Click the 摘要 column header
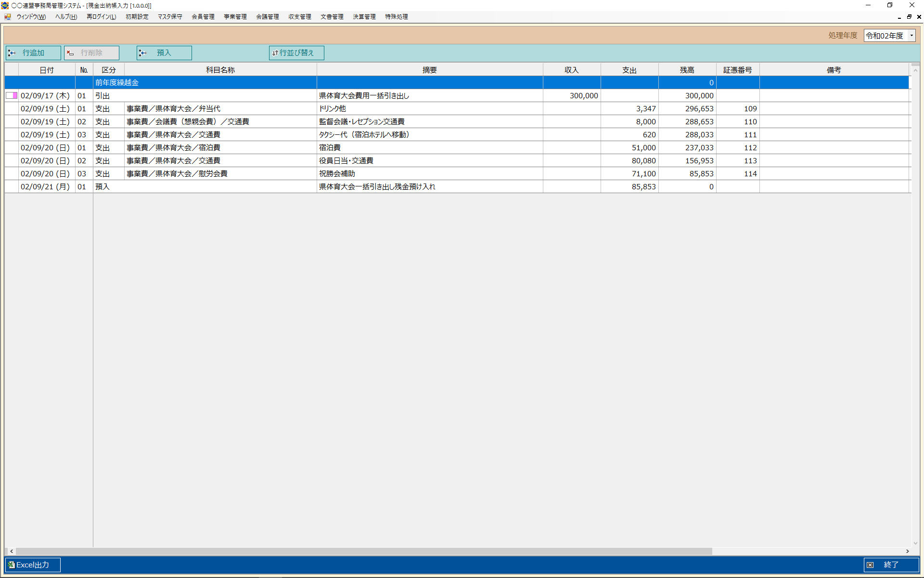 tap(429, 70)
